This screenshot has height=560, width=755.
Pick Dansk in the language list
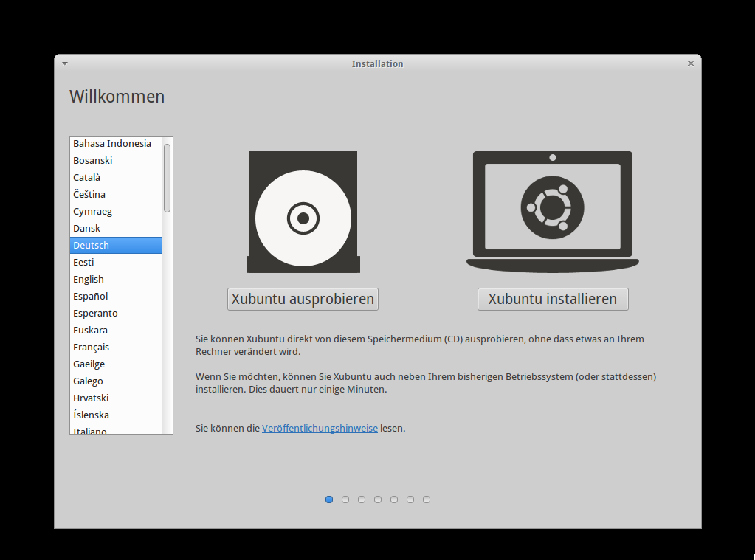pyautogui.click(x=116, y=228)
